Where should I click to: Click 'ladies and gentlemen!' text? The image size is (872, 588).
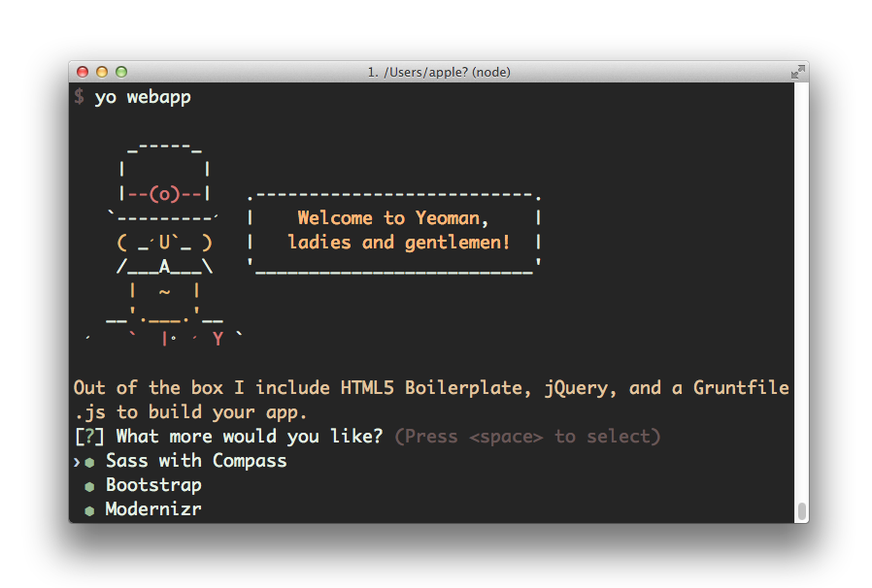point(398,243)
